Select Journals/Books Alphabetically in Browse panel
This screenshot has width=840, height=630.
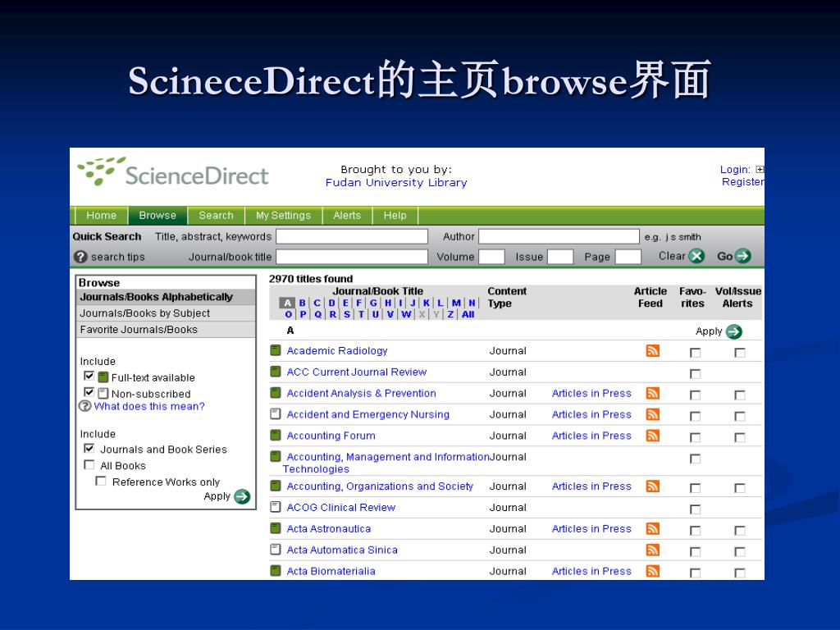coord(166,297)
